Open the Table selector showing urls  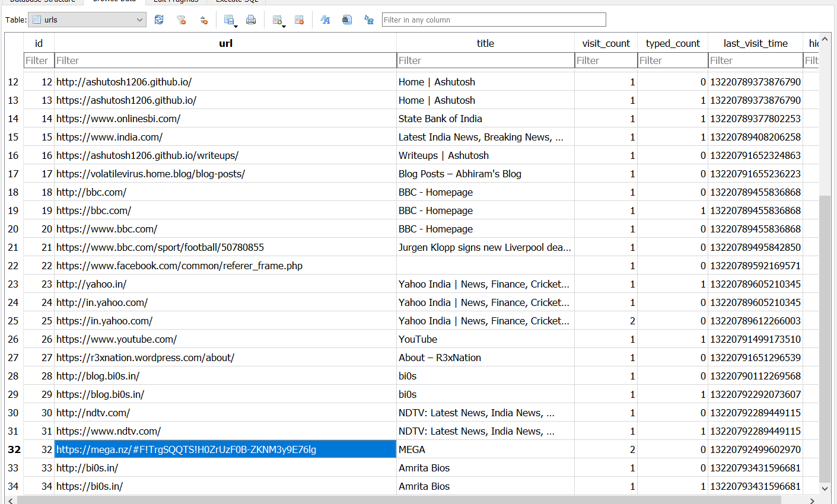coord(87,20)
